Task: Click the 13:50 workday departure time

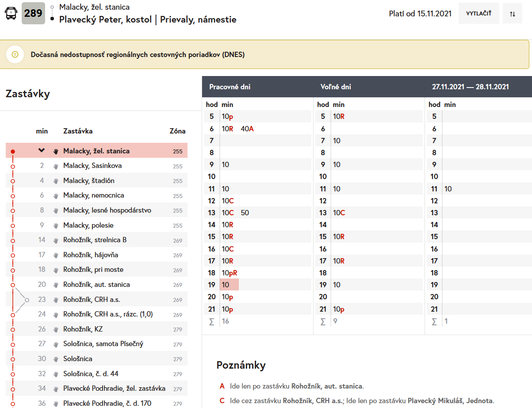Action: pos(245,213)
